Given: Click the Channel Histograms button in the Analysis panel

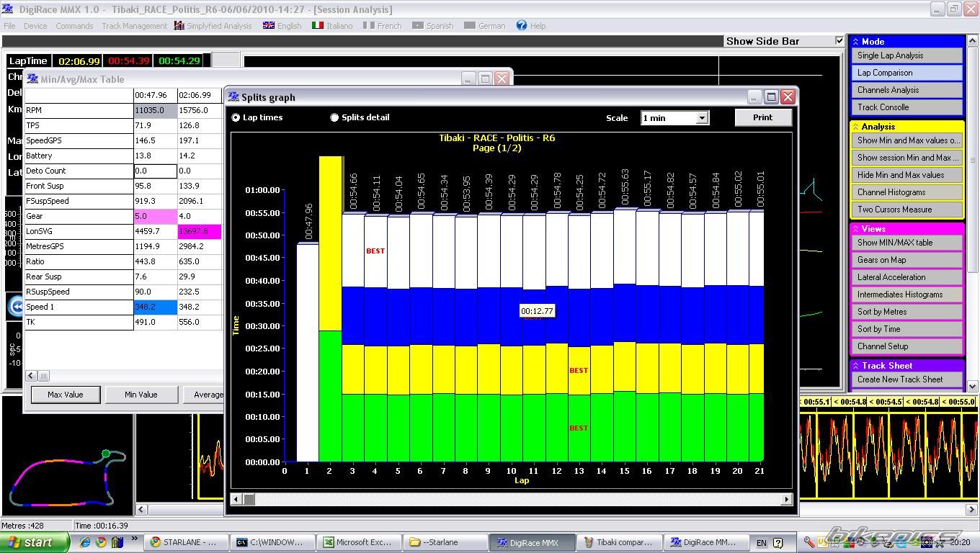Looking at the screenshot, I should click(906, 192).
